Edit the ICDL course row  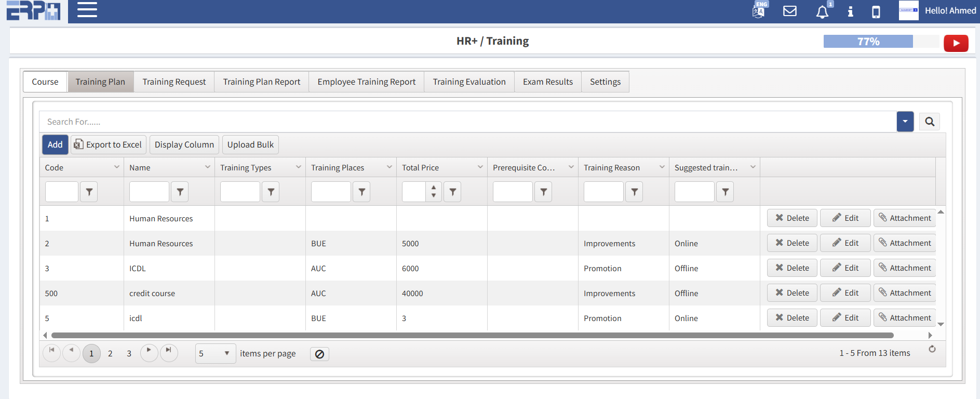pos(845,268)
